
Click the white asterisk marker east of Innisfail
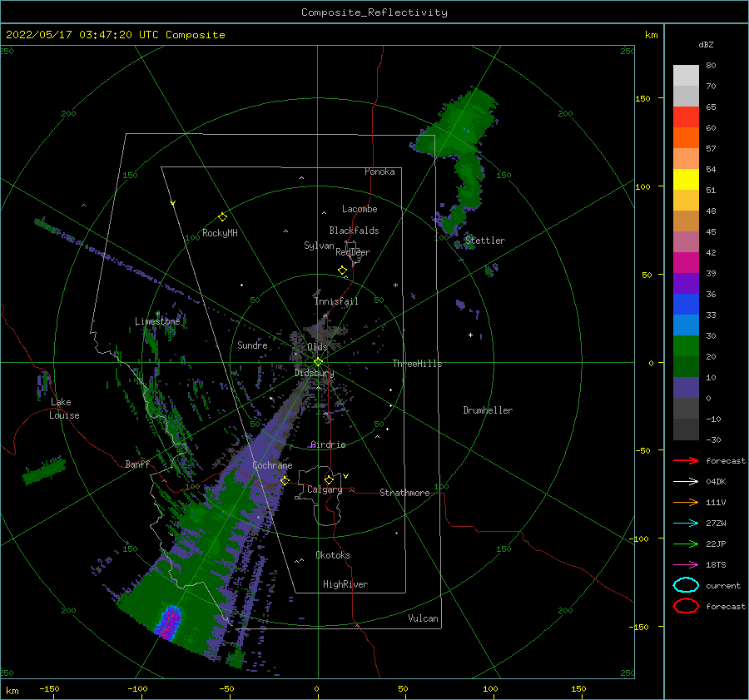tap(395, 285)
